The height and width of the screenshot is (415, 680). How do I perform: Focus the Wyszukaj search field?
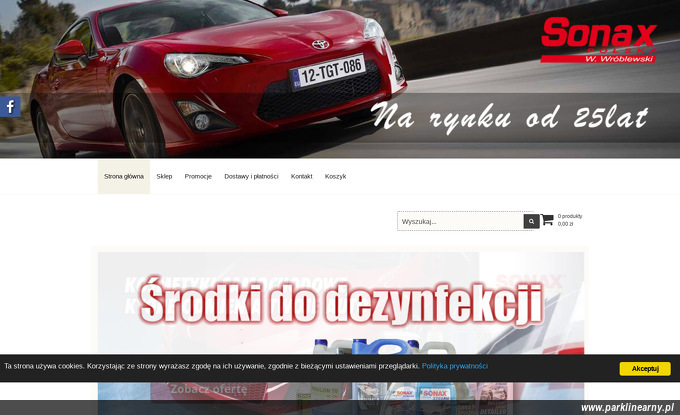pyautogui.click(x=461, y=221)
